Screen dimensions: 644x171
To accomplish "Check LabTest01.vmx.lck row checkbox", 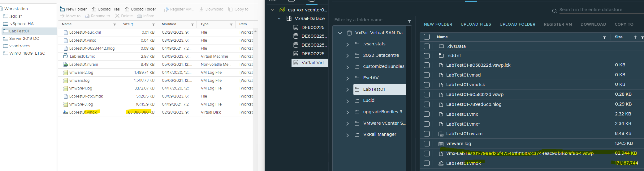I will coord(427,85).
